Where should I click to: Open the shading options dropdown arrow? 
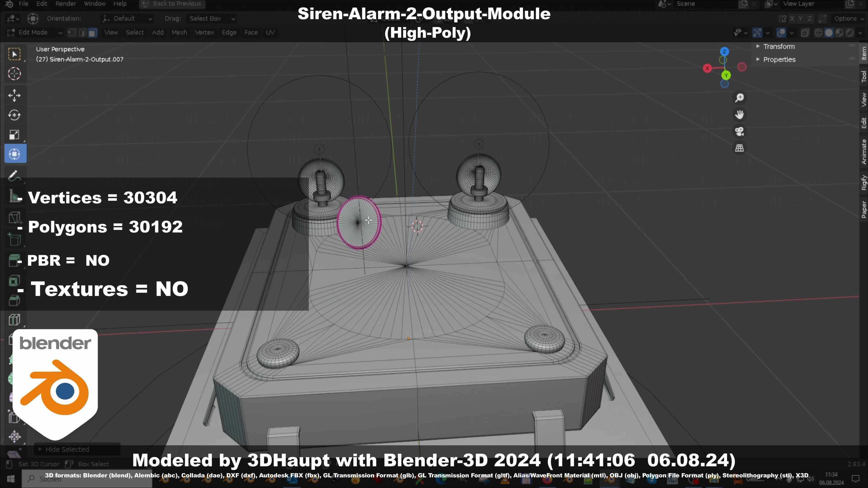click(x=860, y=33)
